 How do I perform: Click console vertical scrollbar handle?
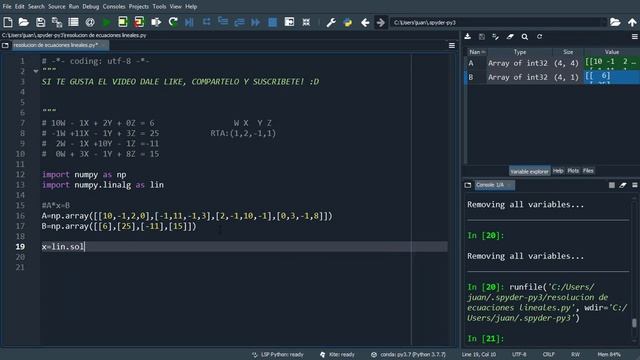(x=634, y=323)
